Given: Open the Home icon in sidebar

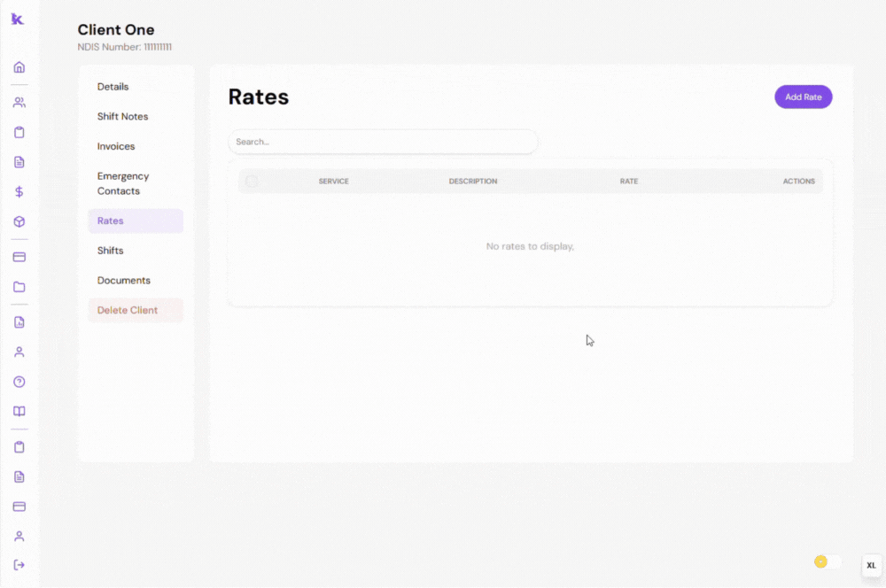Looking at the screenshot, I should [19, 67].
